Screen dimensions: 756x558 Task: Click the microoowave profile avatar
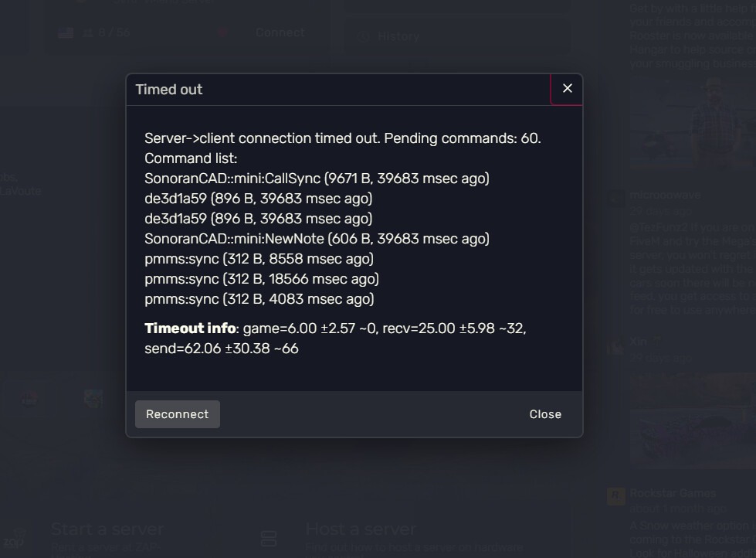615,199
